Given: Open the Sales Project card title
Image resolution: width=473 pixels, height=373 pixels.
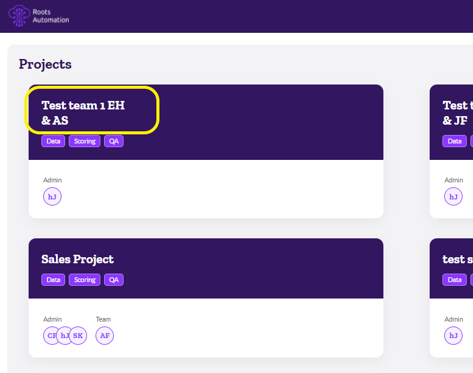Looking at the screenshot, I should click(x=77, y=259).
